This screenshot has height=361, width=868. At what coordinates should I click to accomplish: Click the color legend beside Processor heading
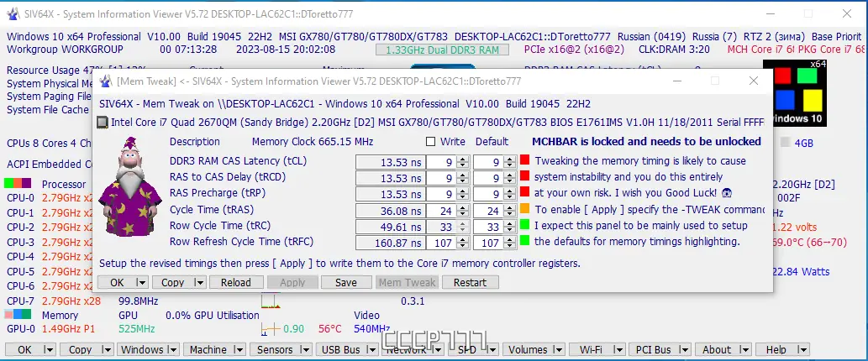pyautogui.click(x=17, y=183)
